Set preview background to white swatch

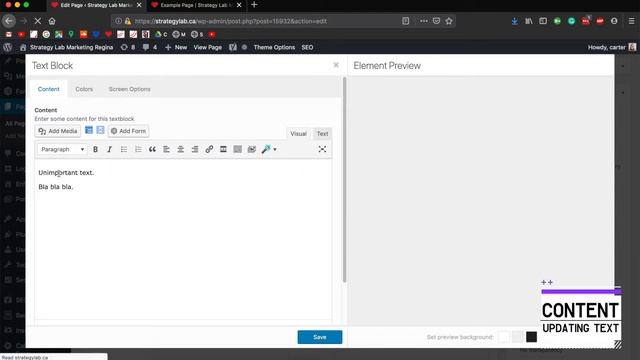(504, 337)
